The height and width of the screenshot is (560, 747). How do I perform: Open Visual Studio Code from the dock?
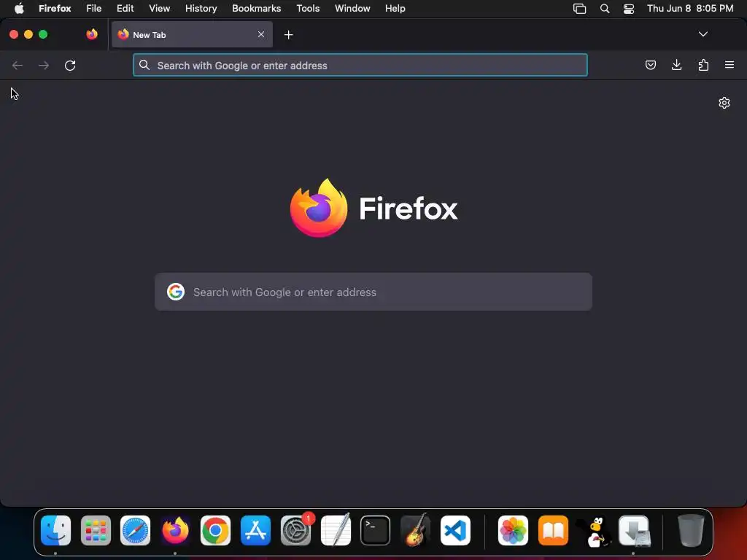point(455,530)
